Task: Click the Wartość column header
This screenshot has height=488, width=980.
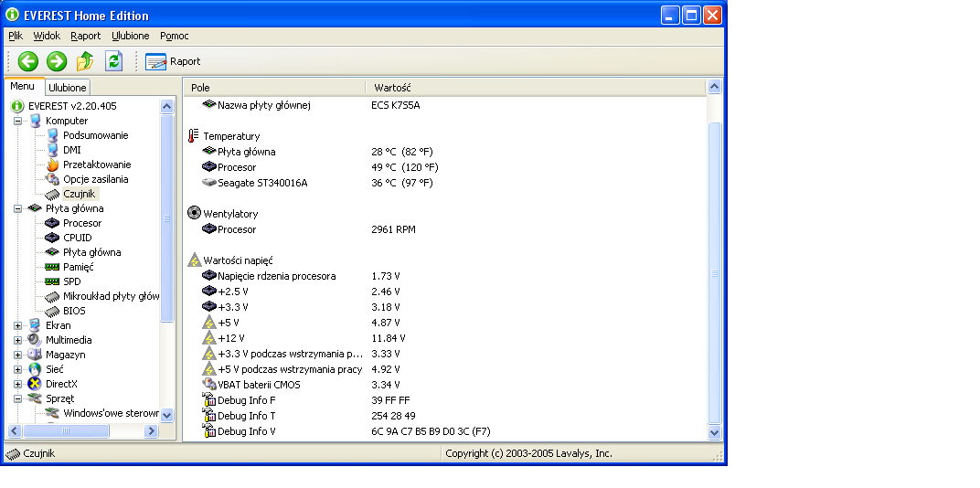Action: pyautogui.click(x=536, y=88)
